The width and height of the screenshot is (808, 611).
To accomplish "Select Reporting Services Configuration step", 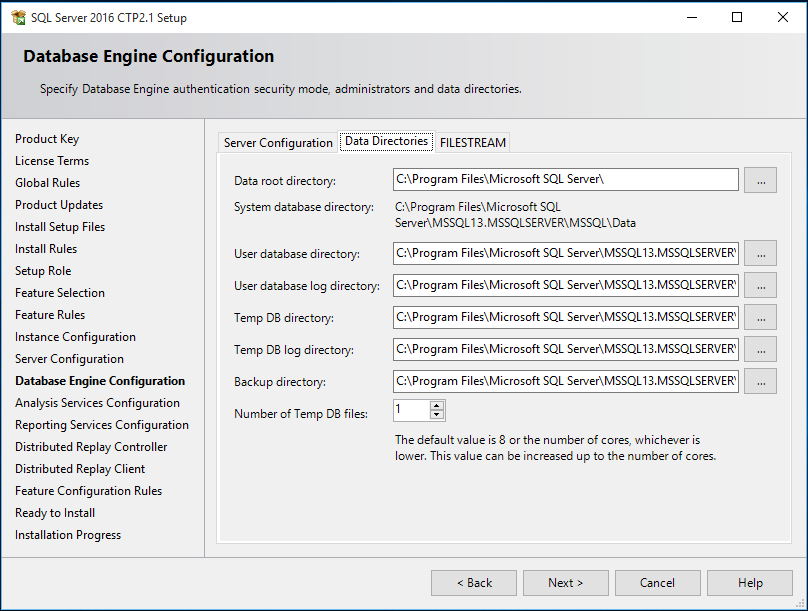I will 102,425.
